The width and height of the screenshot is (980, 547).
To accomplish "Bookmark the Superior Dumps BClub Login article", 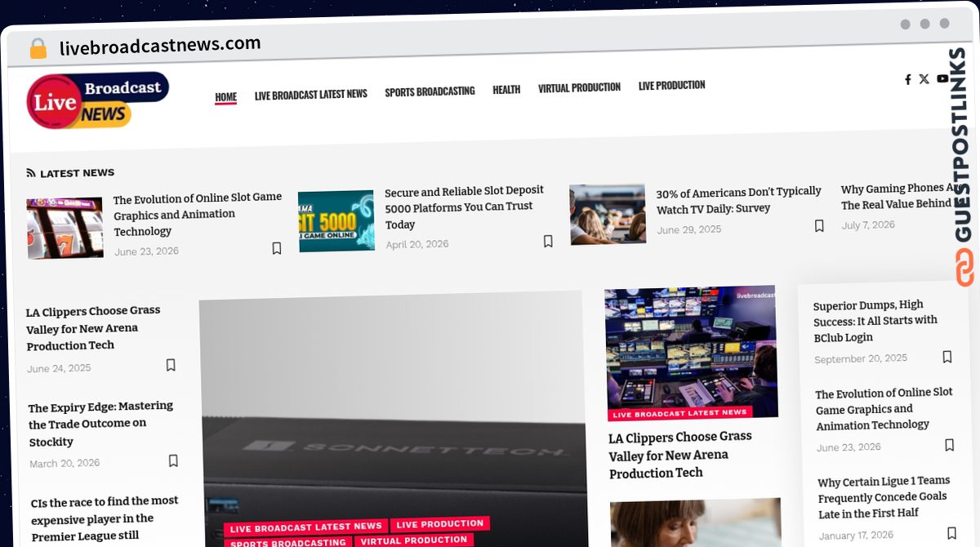I will (947, 357).
